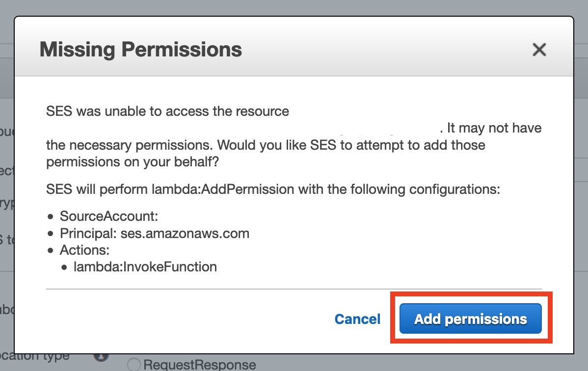Click the "permissions on your behalf?" line
588x371 pixels.
132,162
